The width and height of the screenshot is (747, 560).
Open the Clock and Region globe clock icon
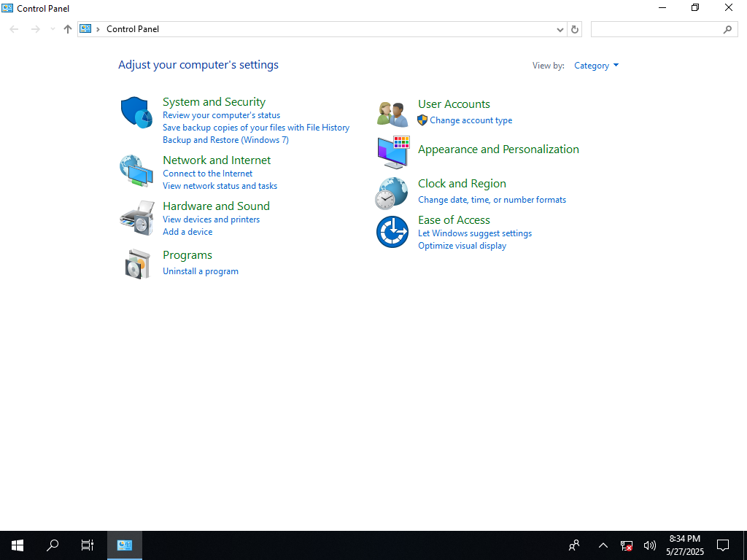click(392, 193)
